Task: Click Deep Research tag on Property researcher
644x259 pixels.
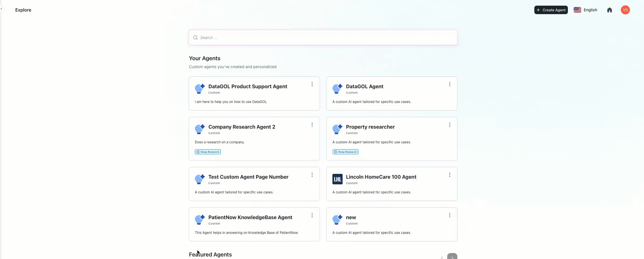Action: coord(345,152)
